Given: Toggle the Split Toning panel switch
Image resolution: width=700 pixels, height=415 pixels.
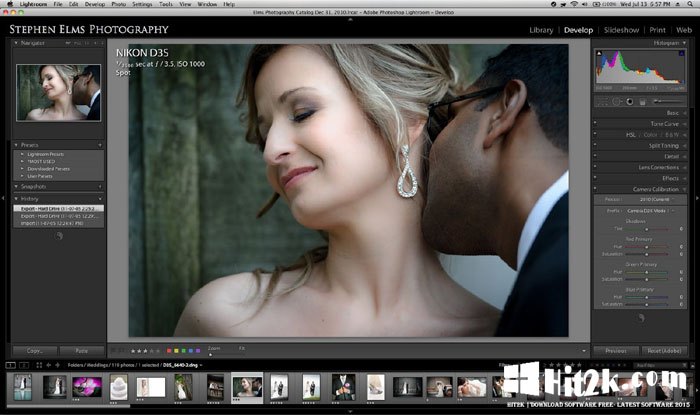Looking at the screenshot, I should [x=595, y=145].
